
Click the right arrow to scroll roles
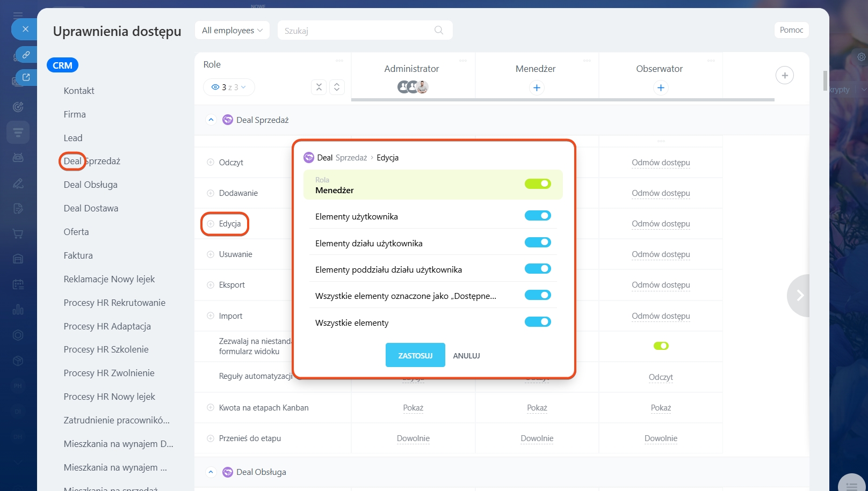799,295
